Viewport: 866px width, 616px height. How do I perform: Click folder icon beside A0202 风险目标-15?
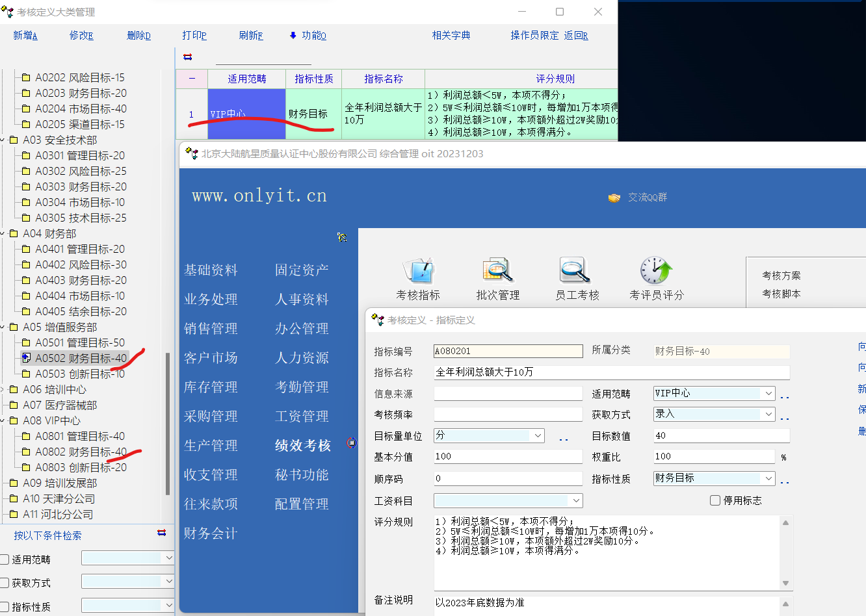[26, 77]
